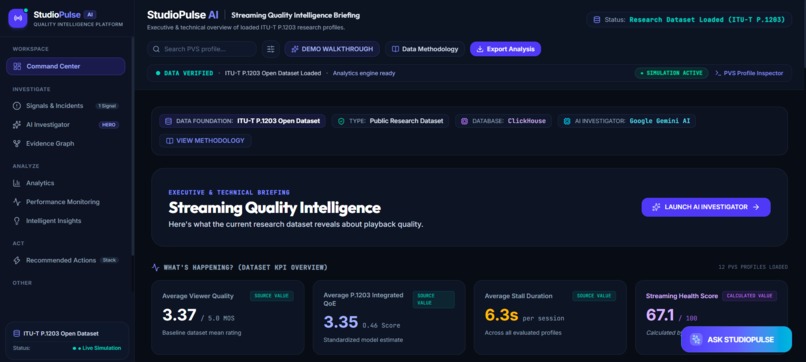Click the Stack badge beside Recommended Actions

(109, 261)
